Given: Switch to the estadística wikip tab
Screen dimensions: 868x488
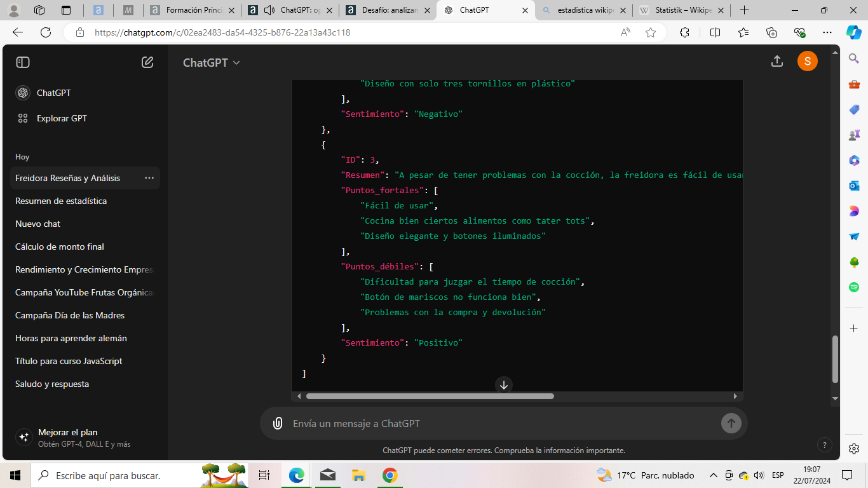Looking at the screenshot, I should (x=583, y=10).
